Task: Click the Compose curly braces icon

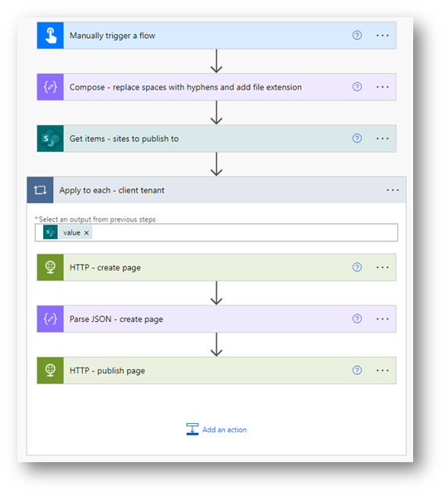Action: (51, 87)
